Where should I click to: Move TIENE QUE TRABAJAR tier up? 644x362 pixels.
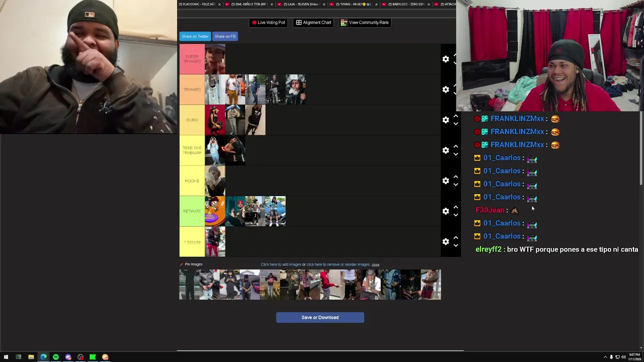(456, 146)
